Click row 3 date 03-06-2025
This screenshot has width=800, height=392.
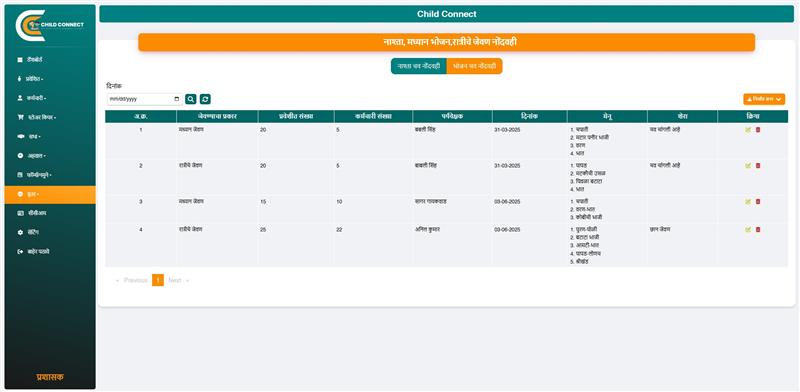pyautogui.click(x=507, y=202)
